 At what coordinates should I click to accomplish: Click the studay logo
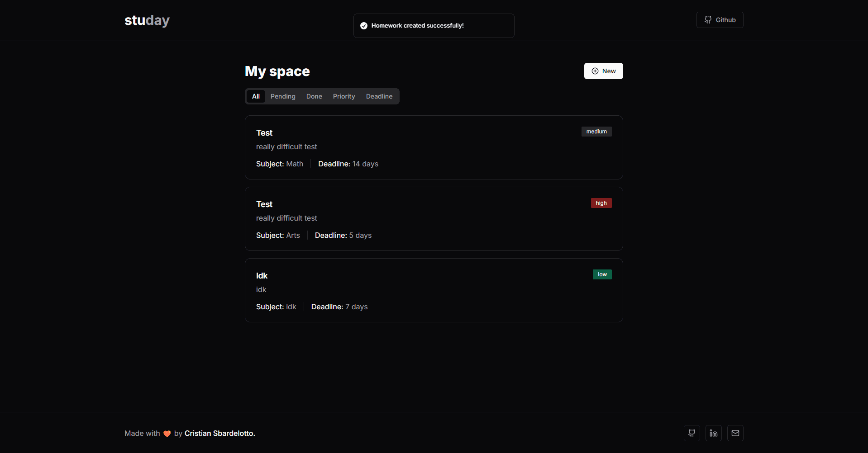[147, 20]
